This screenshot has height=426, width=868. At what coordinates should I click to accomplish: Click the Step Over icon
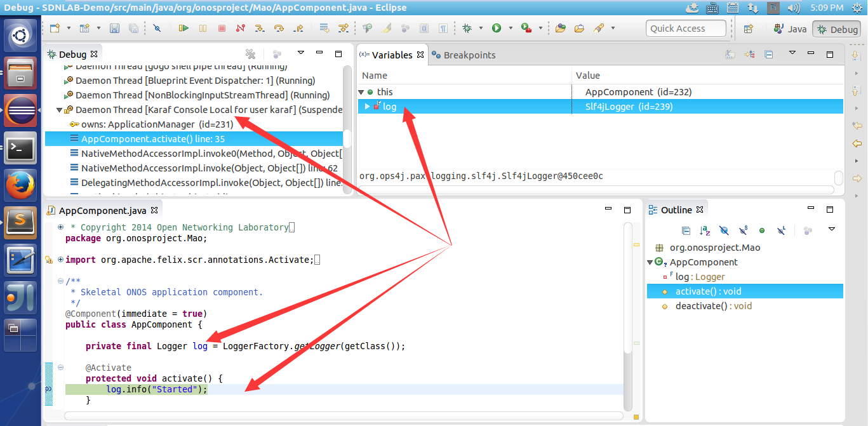[x=279, y=29]
